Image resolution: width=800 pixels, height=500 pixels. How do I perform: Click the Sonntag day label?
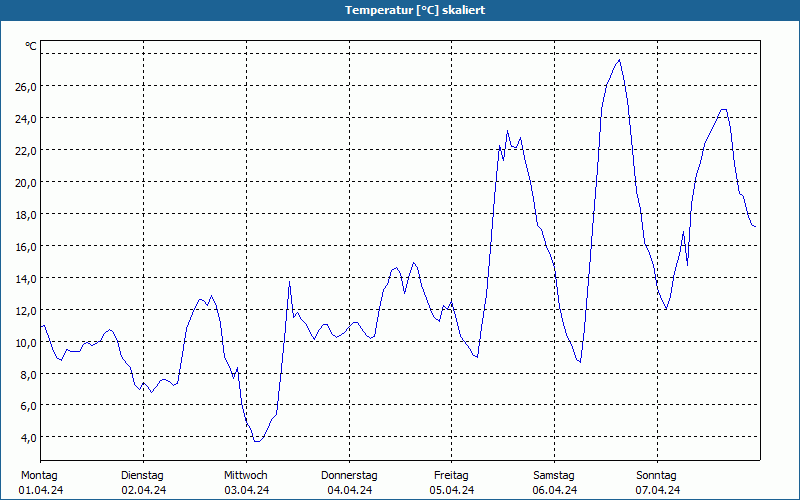tap(656, 476)
